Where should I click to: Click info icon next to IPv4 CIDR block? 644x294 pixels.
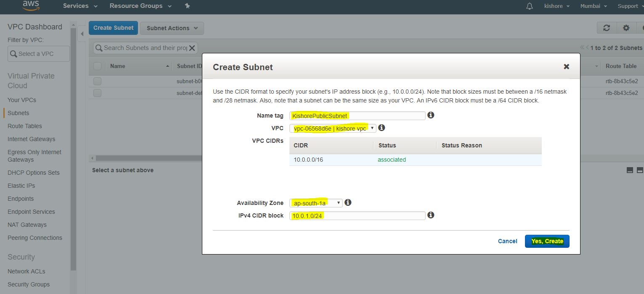(431, 215)
